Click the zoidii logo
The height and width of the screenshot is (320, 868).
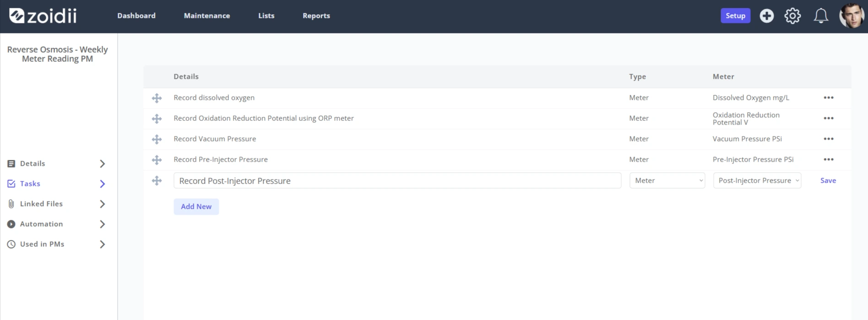[x=43, y=16]
